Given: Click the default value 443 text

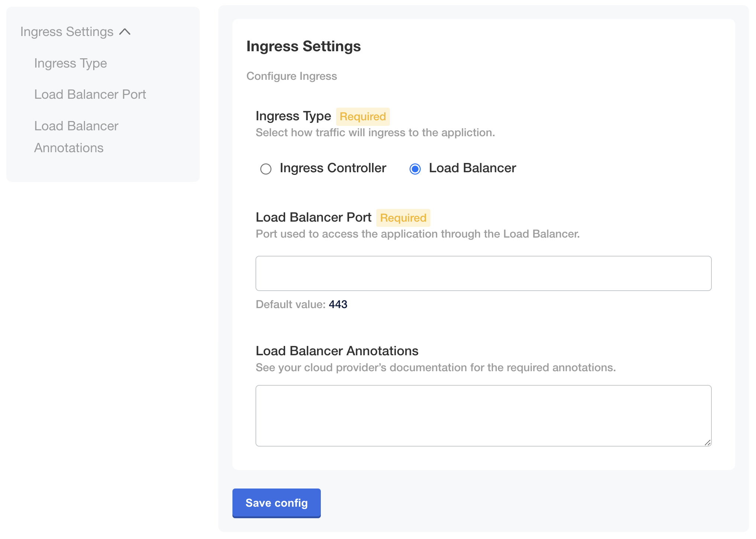Looking at the screenshot, I should 338,304.
